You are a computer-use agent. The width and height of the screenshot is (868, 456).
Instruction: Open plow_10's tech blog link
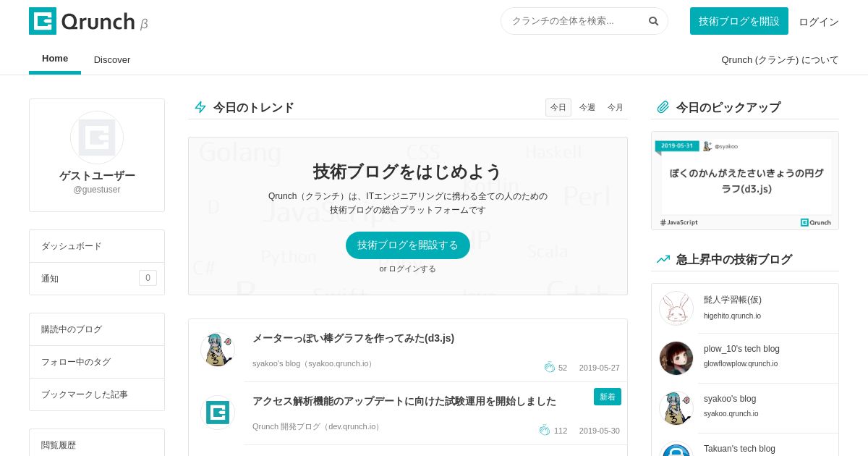point(741,349)
